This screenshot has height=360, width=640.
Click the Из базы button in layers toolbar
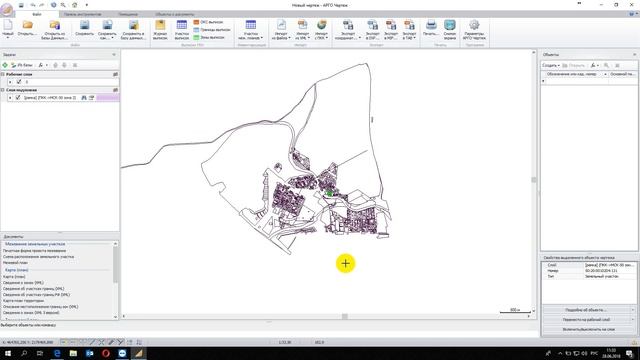[22, 65]
